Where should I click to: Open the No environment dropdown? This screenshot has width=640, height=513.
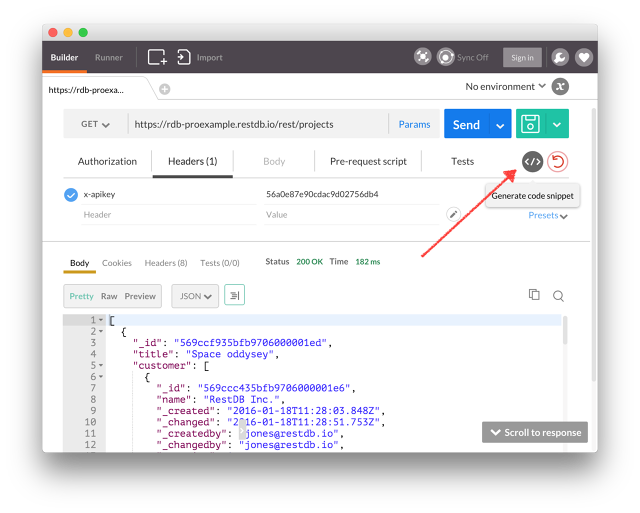[x=505, y=87]
